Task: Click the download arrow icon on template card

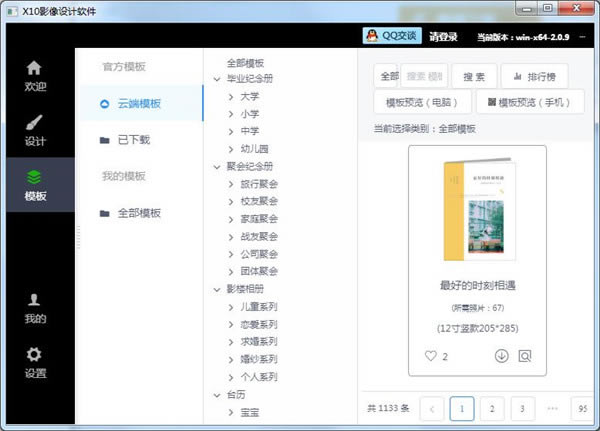Action: click(x=502, y=356)
